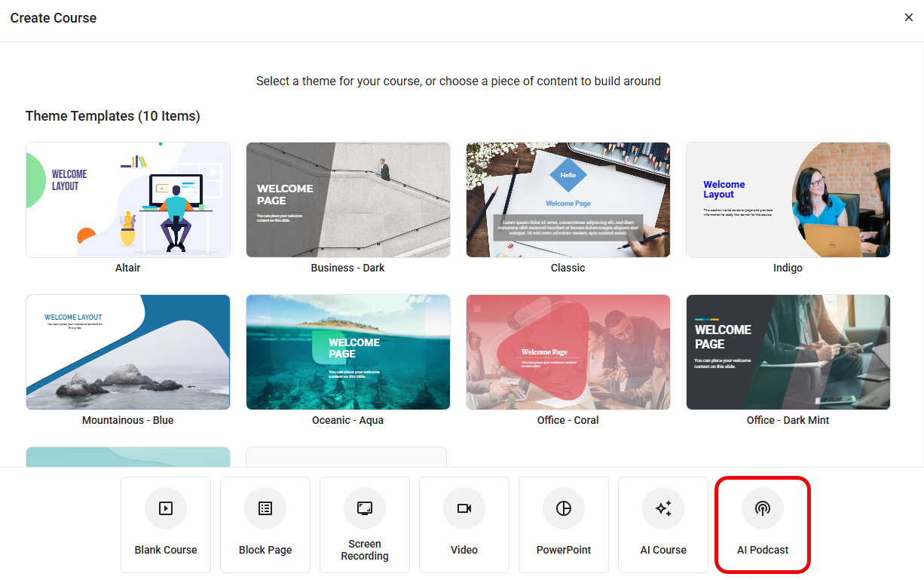Select the Altair theme thumbnail
Image resolution: width=924 pixels, height=580 pixels.
coord(128,200)
